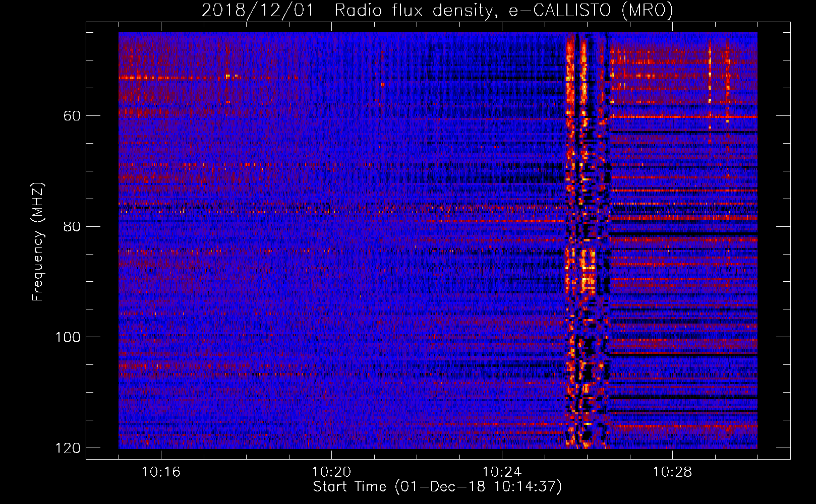Click the '60' frequency tick label
Screen dimensions: 816x504
click(72, 116)
